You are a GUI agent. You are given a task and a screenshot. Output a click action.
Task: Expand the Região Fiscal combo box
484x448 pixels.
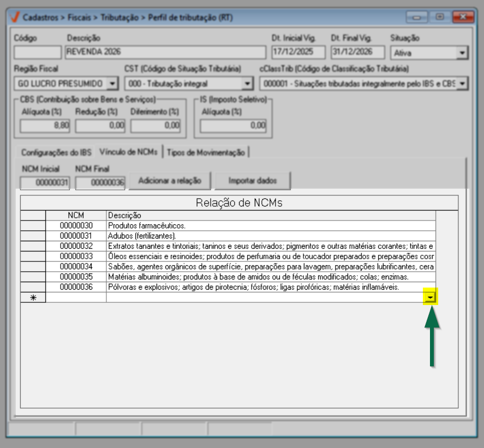click(112, 83)
